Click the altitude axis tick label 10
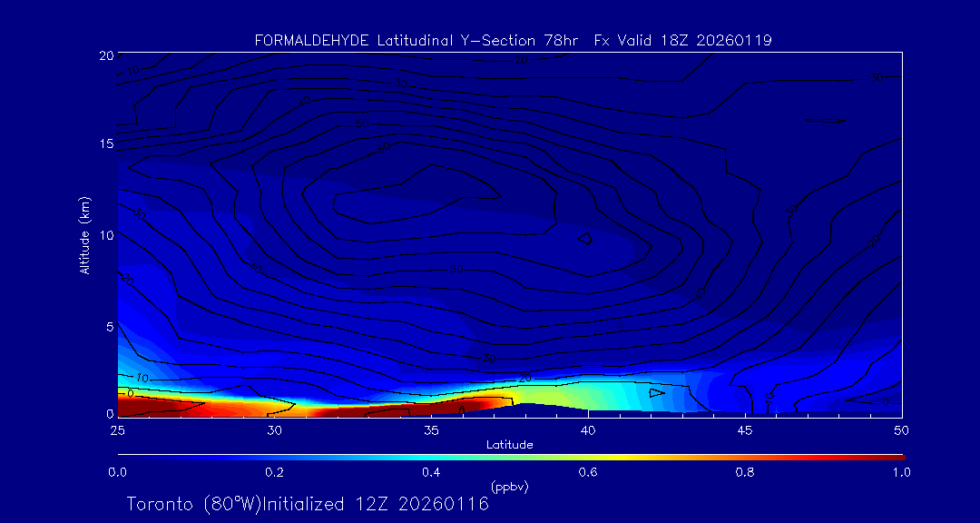The height and width of the screenshot is (523, 980). pyautogui.click(x=106, y=235)
